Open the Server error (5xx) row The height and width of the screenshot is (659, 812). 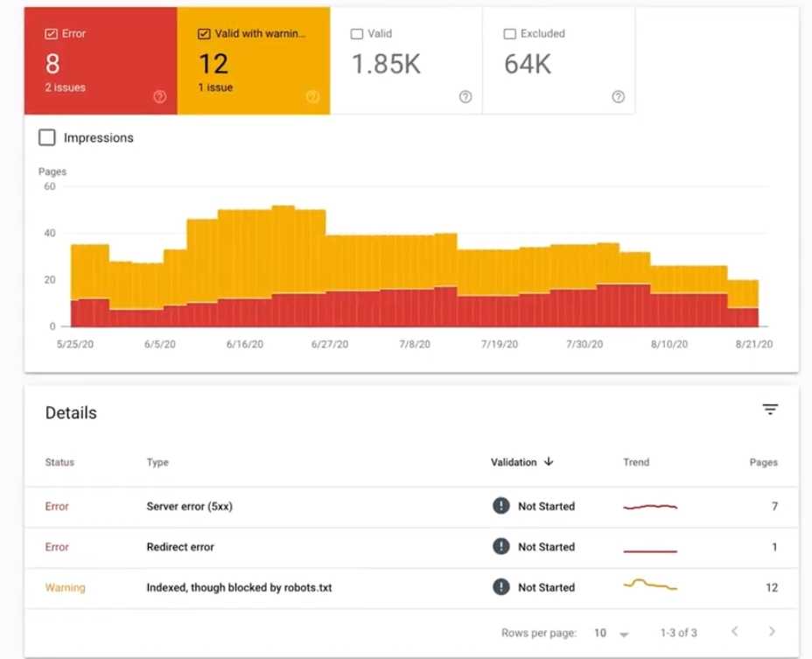click(x=189, y=507)
